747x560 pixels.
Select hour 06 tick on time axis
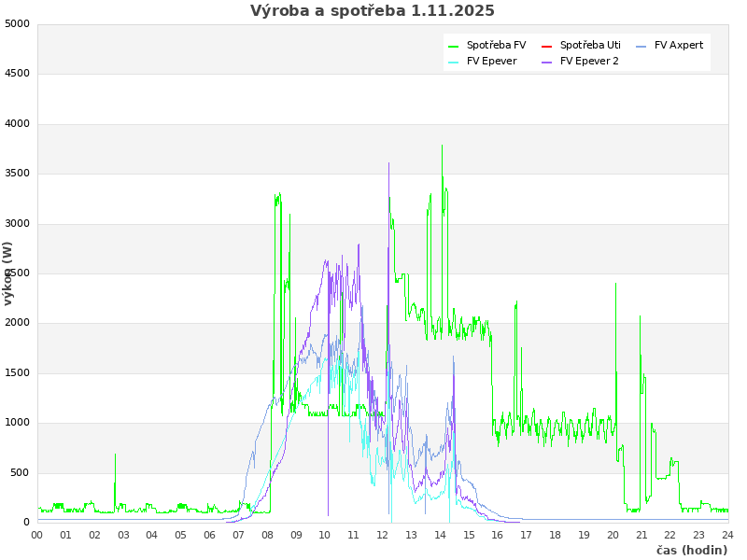tap(210, 535)
